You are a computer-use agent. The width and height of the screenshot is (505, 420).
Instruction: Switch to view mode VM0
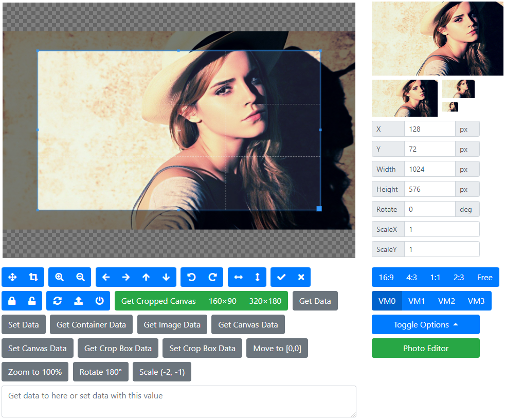click(387, 301)
